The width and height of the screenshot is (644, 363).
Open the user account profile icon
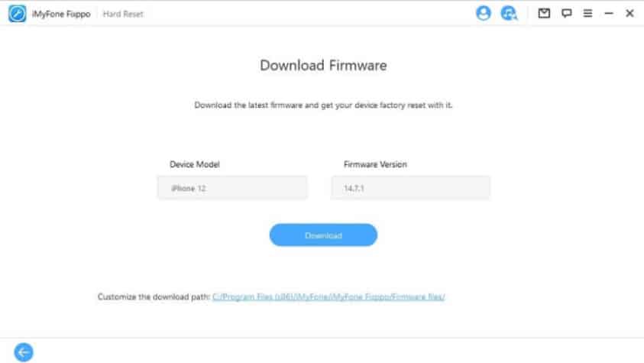[484, 13]
